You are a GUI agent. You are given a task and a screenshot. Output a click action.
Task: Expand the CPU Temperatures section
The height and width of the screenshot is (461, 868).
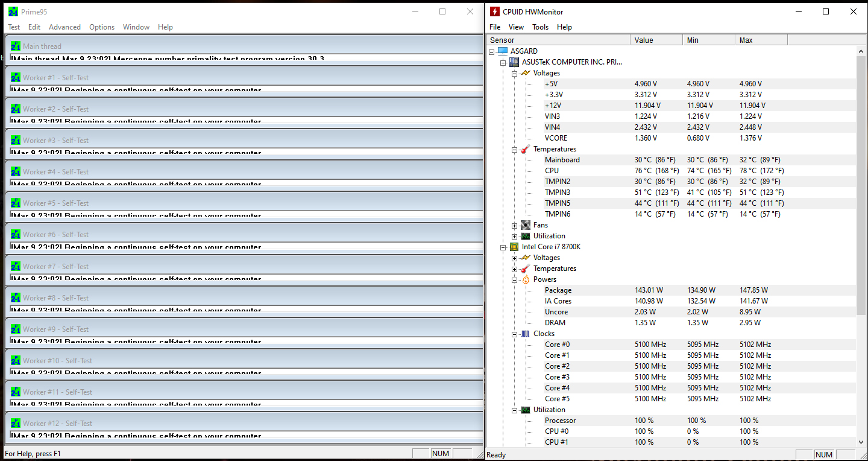(515, 269)
